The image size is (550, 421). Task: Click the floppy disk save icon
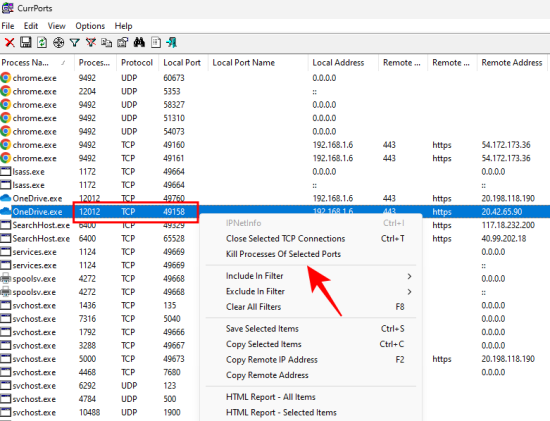26,42
